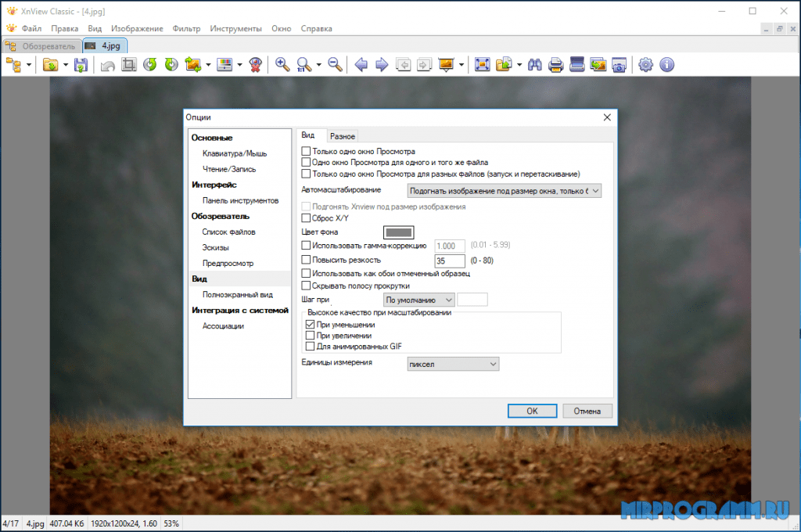Click the binoculars search icon
Screen dimensions: 801x532
pos(535,65)
